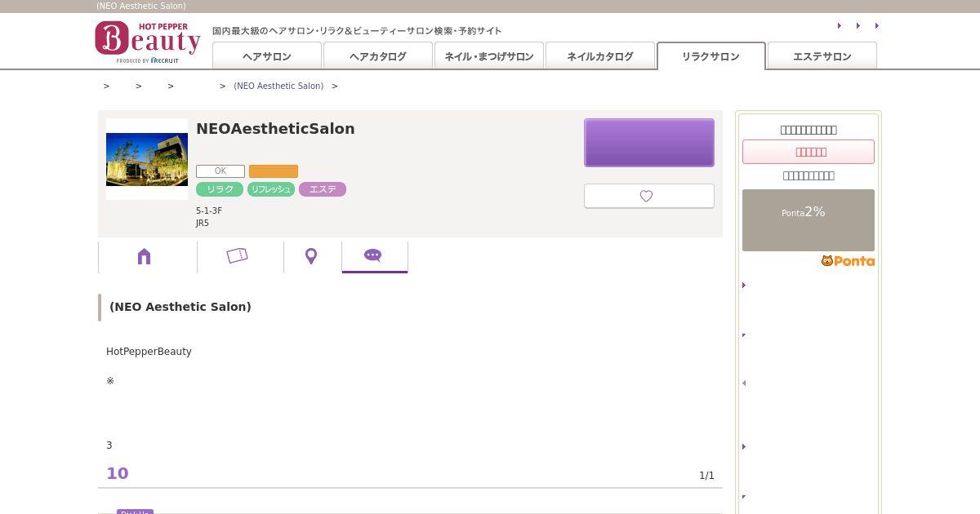Click the green リラク tag
980x514 pixels.
[220, 189]
